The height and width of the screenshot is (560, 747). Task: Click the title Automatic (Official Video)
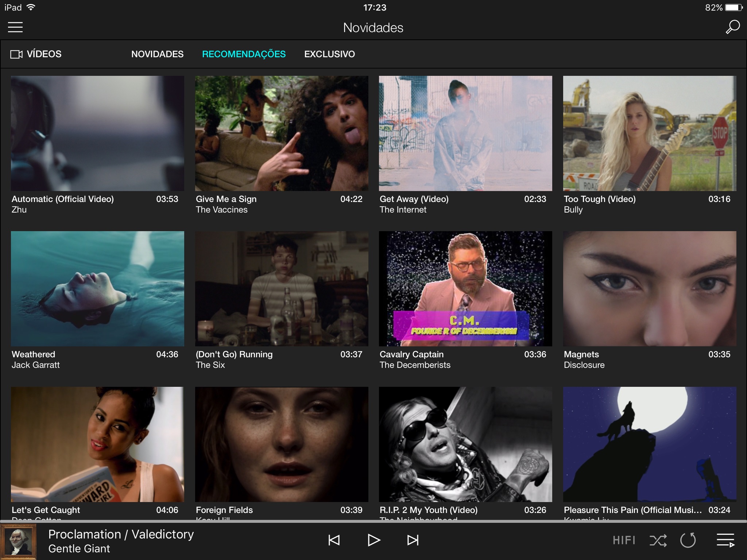(63, 199)
